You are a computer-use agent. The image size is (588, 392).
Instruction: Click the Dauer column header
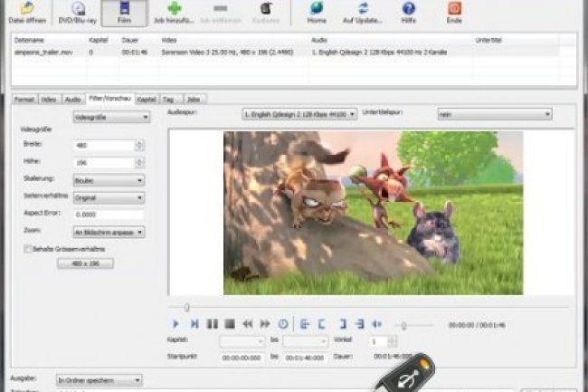click(130, 40)
